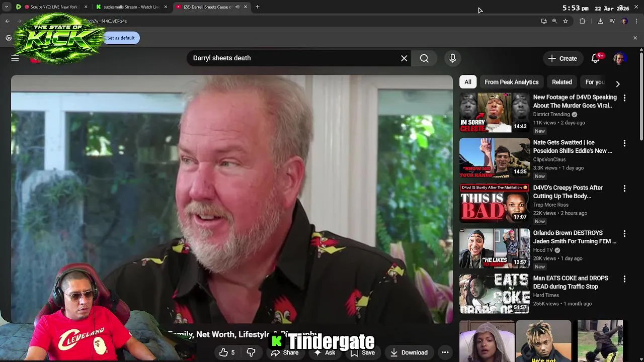
Task: Open the YouTube notifications bell
Action: 596,58
